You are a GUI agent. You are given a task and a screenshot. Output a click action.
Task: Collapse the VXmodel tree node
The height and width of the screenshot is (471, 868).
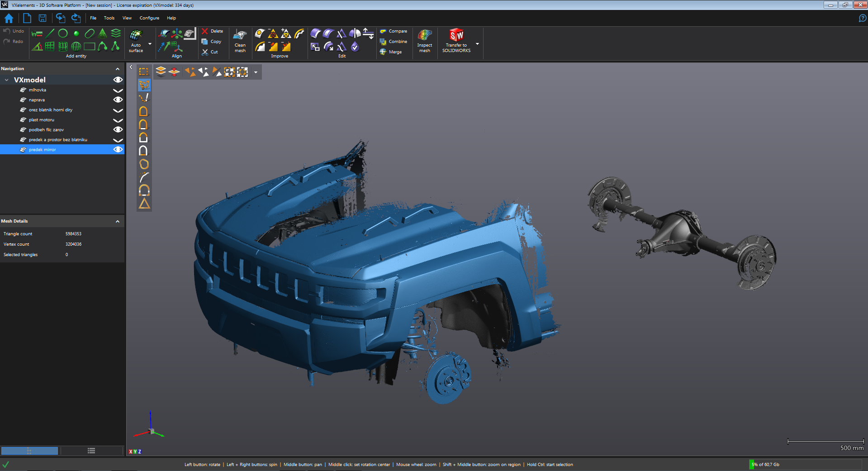click(x=7, y=80)
